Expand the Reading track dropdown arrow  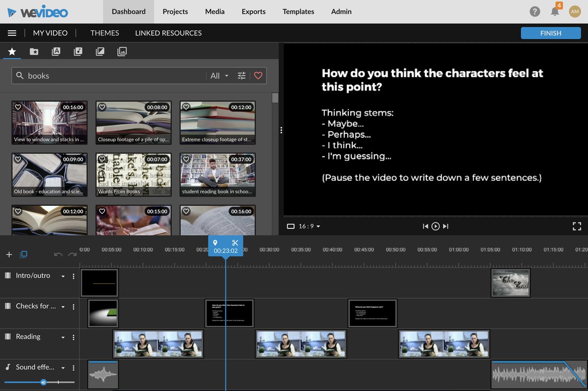click(63, 337)
